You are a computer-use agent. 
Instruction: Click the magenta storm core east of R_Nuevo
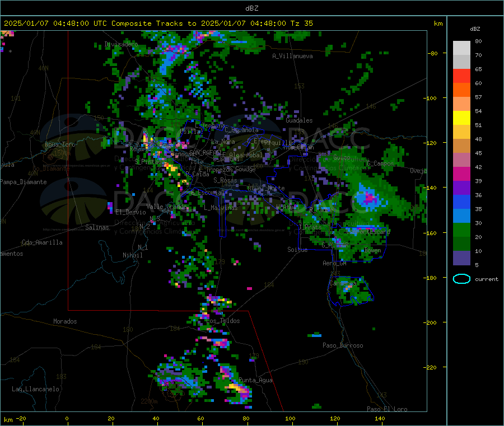370,198
